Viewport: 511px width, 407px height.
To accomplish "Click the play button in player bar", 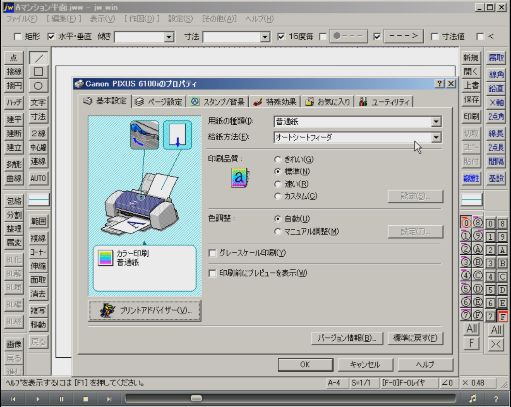I will point(37,399).
